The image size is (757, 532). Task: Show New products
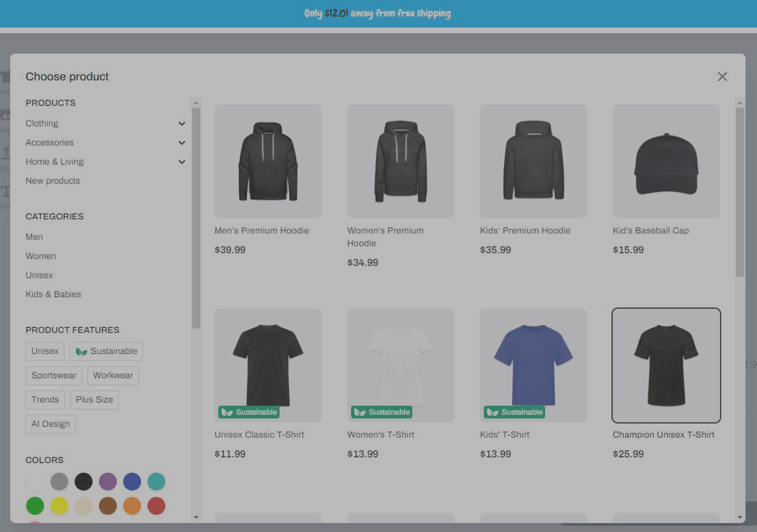(x=52, y=181)
